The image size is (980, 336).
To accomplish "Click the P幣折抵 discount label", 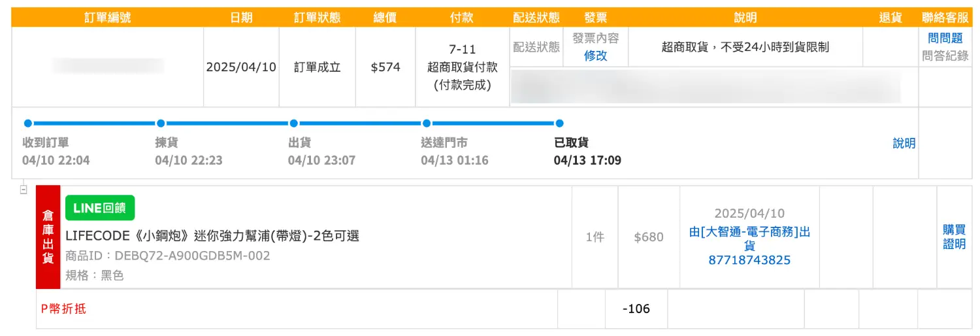I will click(63, 309).
